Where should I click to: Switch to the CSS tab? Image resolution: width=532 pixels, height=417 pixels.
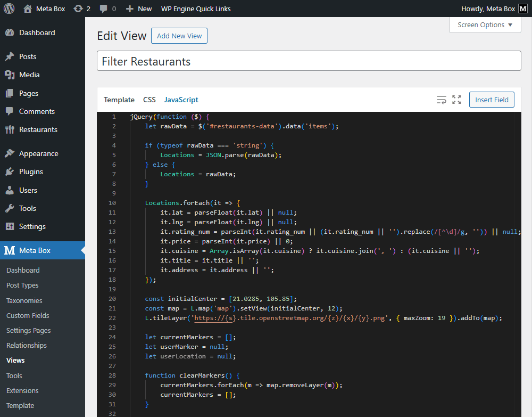(149, 100)
